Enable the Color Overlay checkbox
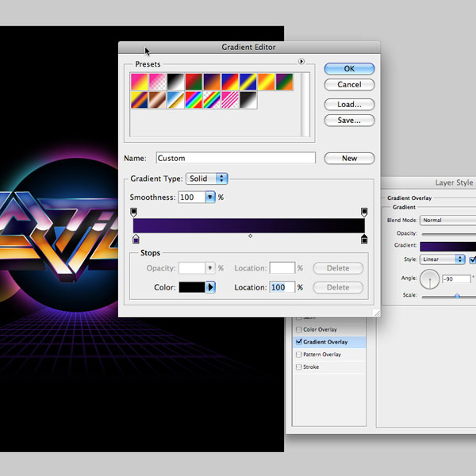The height and width of the screenshot is (476, 476). click(x=298, y=329)
